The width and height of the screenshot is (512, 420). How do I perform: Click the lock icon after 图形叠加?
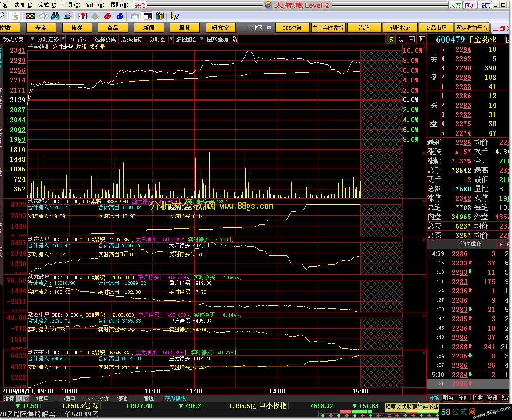point(234,39)
